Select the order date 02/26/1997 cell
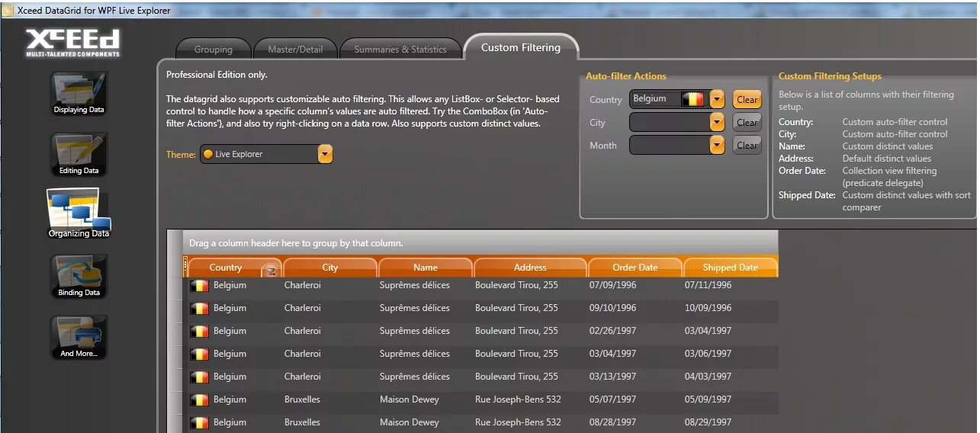The image size is (980, 433). tap(612, 331)
